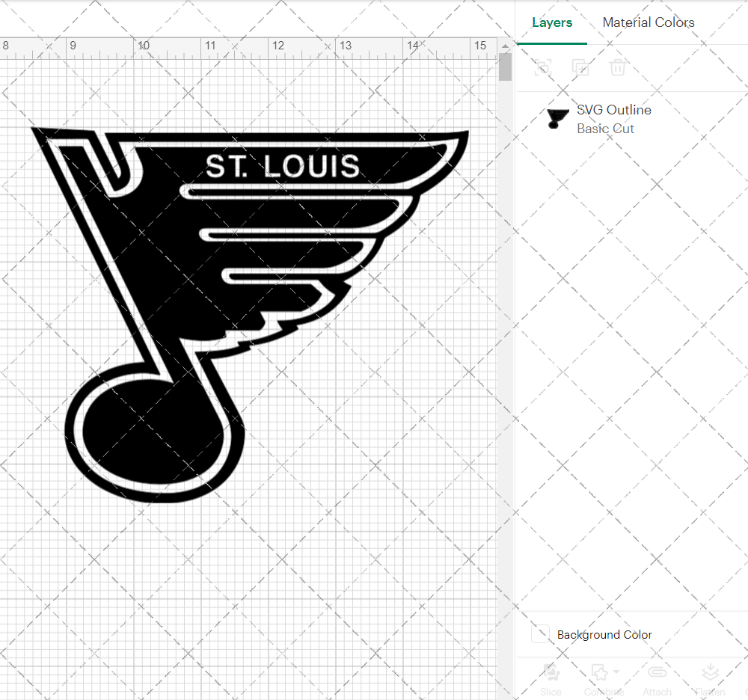Screen dimensions: 748x700
Task: Select the SVG Outline layer thumbnail
Action: (557, 118)
